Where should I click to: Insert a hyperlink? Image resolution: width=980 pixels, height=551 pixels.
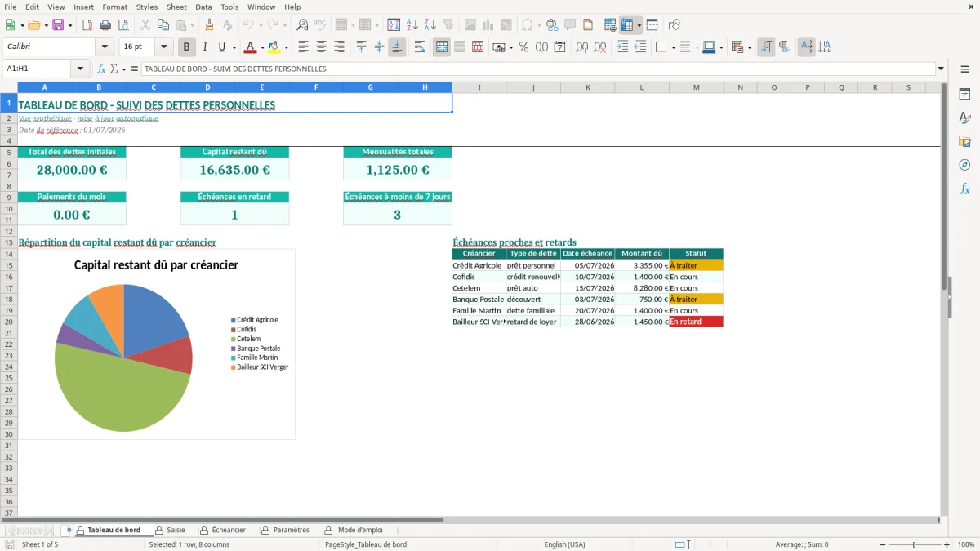coord(552,25)
